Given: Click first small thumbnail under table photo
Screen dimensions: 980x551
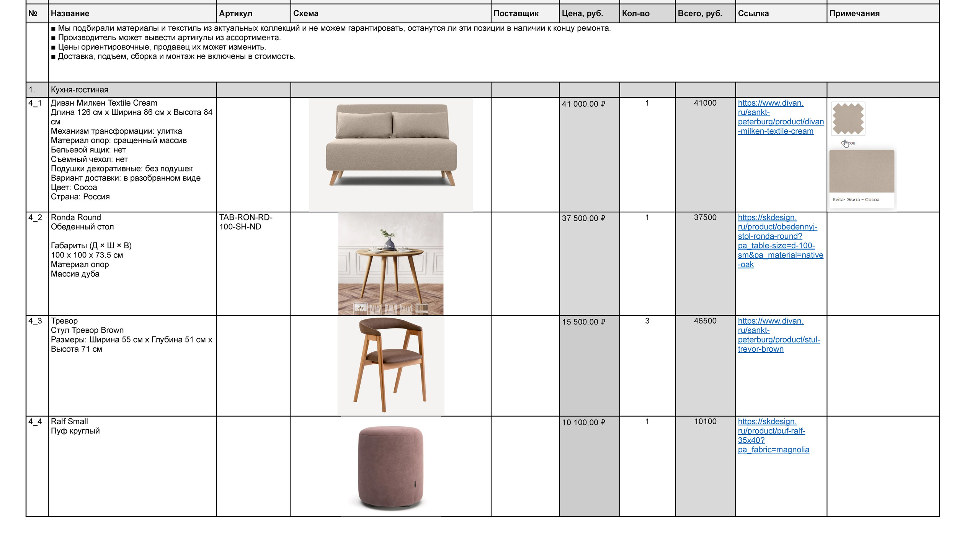Looking at the screenshot, I should [x=360, y=308].
